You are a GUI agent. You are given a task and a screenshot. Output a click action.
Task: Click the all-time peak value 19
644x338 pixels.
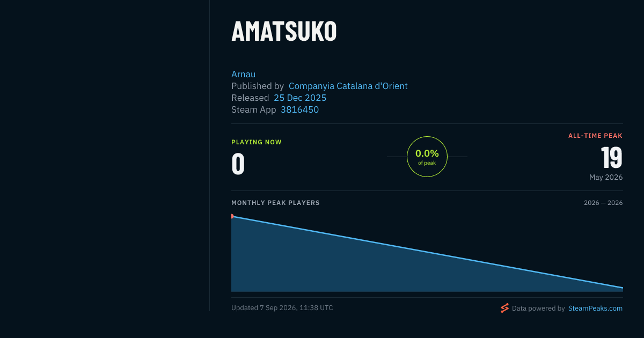[611, 158]
